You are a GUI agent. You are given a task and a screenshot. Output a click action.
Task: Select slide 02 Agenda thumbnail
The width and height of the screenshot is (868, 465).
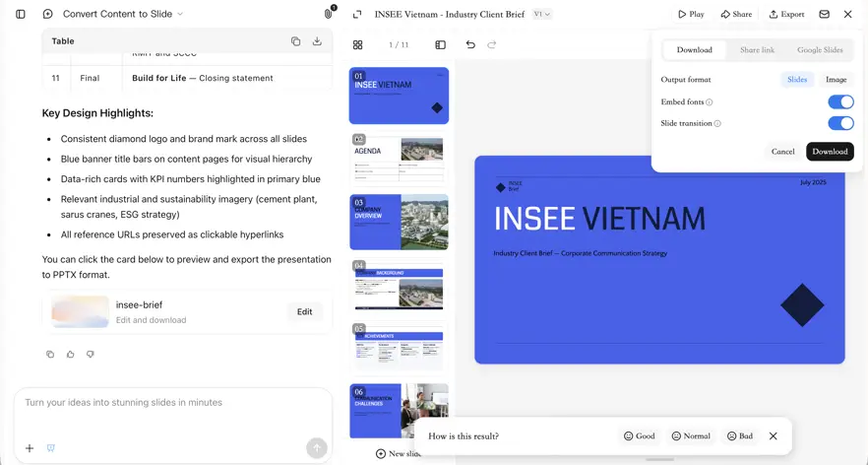[399, 159]
